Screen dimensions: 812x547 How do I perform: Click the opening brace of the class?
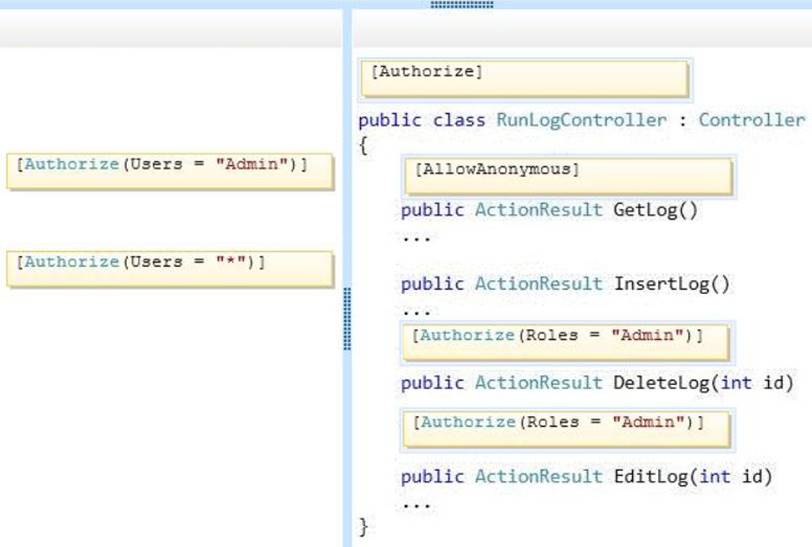coord(364,145)
